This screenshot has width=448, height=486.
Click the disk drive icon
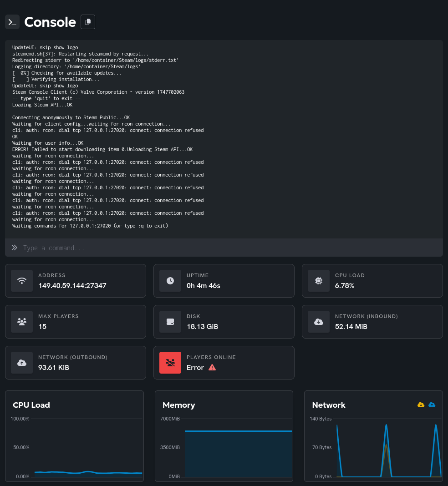(170, 322)
